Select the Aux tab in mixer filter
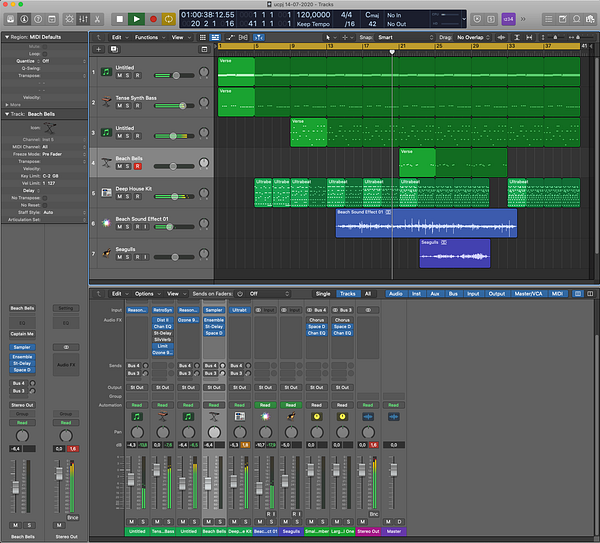Image resolution: width=600 pixels, height=543 pixels. [436, 294]
